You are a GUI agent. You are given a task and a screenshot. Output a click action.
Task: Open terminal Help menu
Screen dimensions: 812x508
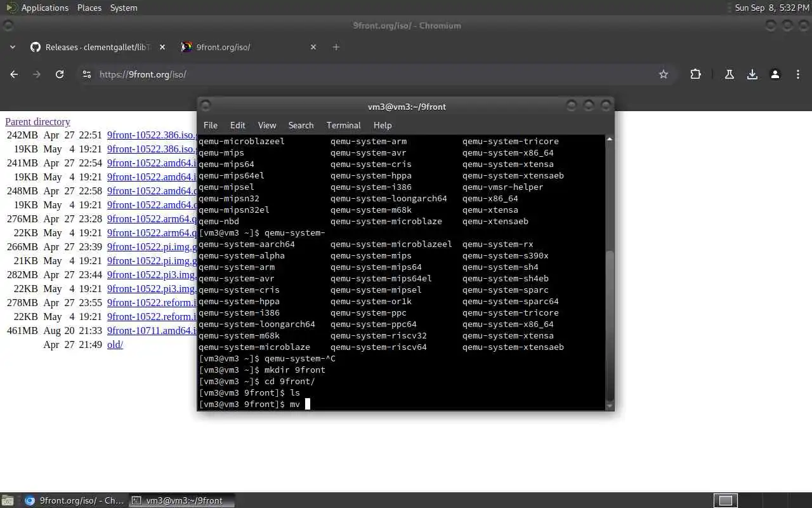[x=383, y=125]
